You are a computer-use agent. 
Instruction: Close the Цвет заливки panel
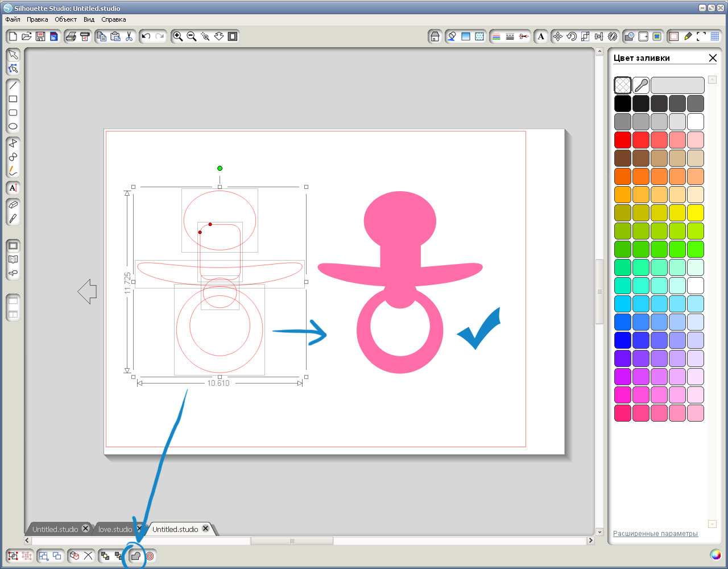(x=713, y=58)
